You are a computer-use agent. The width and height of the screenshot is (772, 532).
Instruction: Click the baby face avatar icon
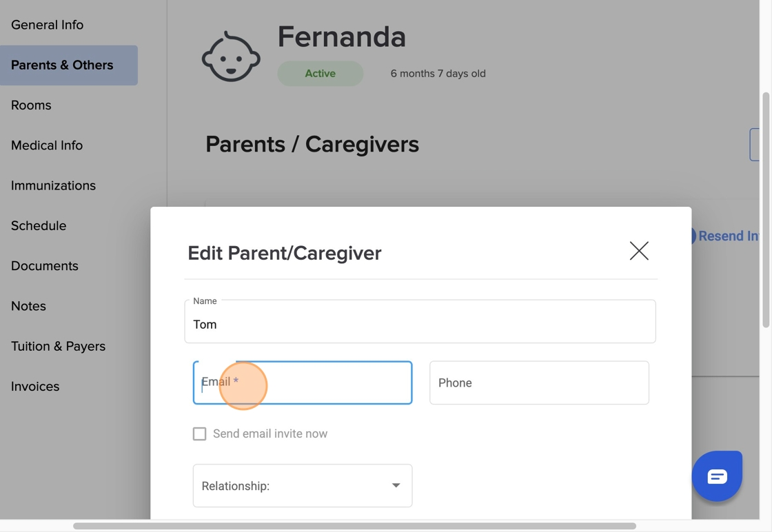pos(231,57)
